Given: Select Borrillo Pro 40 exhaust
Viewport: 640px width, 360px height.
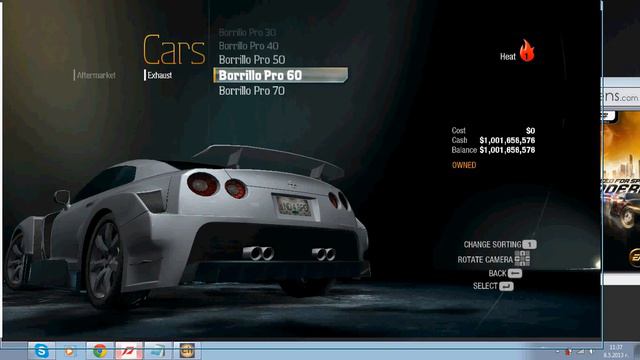Looking at the screenshot, I should coord(249,46).
